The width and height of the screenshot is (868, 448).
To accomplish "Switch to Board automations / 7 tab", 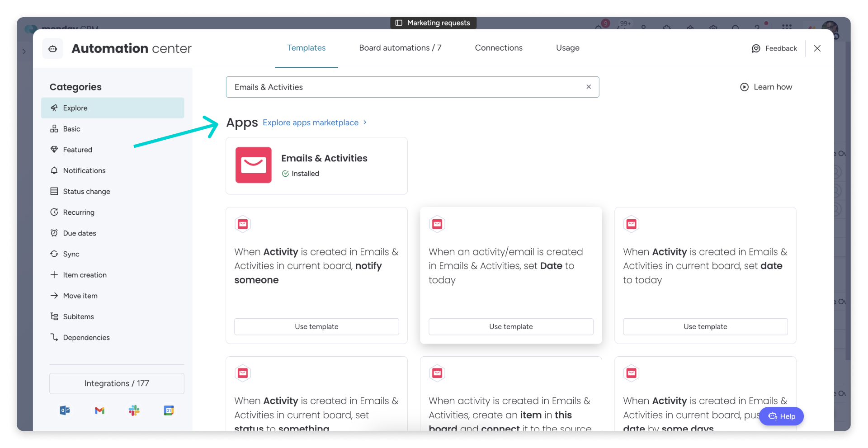I will pos(400,48).
